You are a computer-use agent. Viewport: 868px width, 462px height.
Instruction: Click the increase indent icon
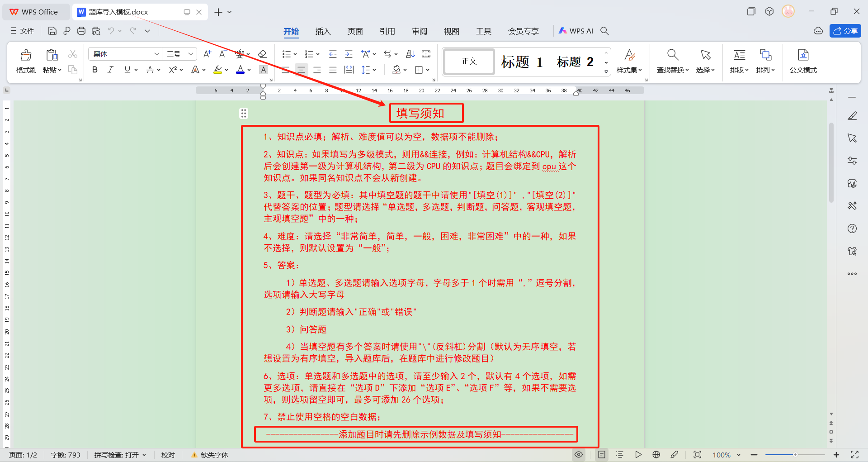point(349,54)
